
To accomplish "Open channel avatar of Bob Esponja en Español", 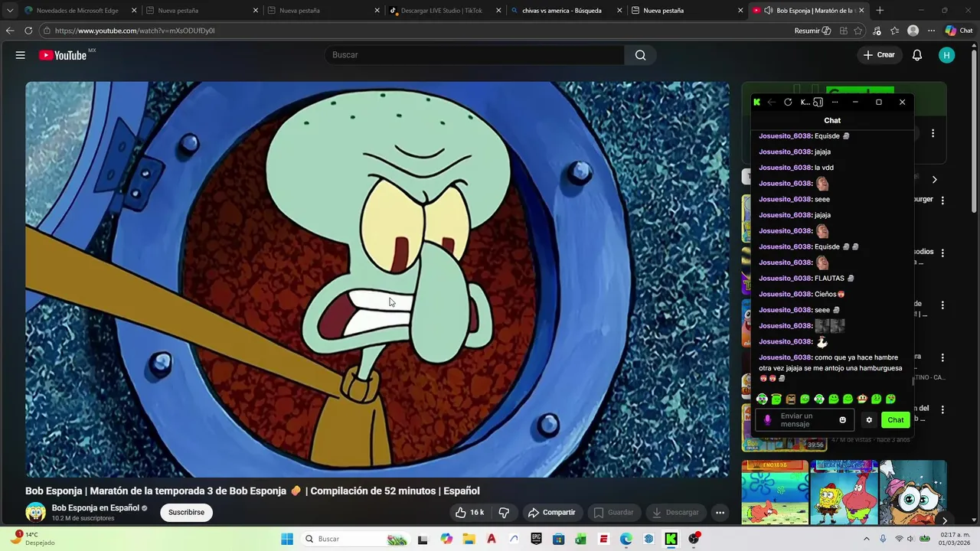I will tap(35, 512).
